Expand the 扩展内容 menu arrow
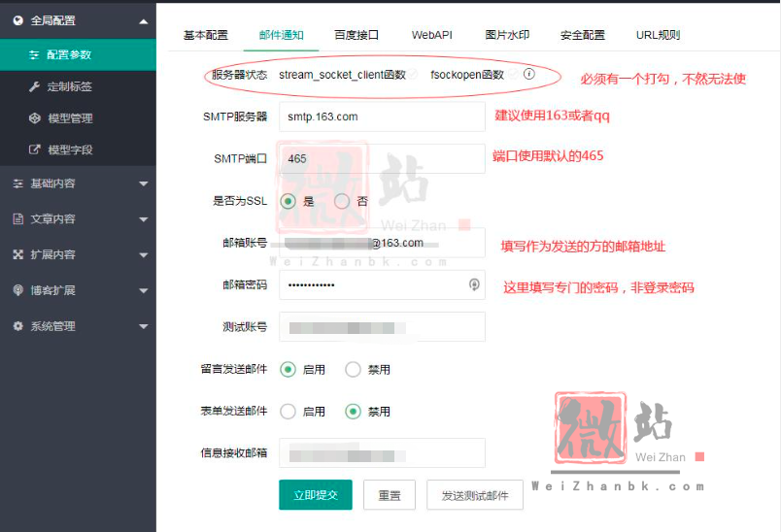Screen dimensions: 781x532 [144, 255]
